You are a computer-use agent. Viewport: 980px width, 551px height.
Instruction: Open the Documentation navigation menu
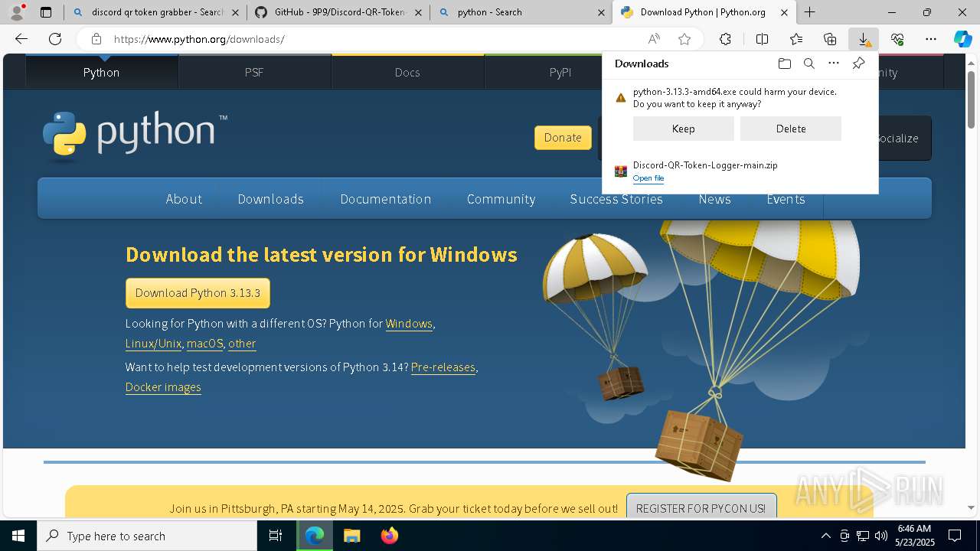pos(385,199)
